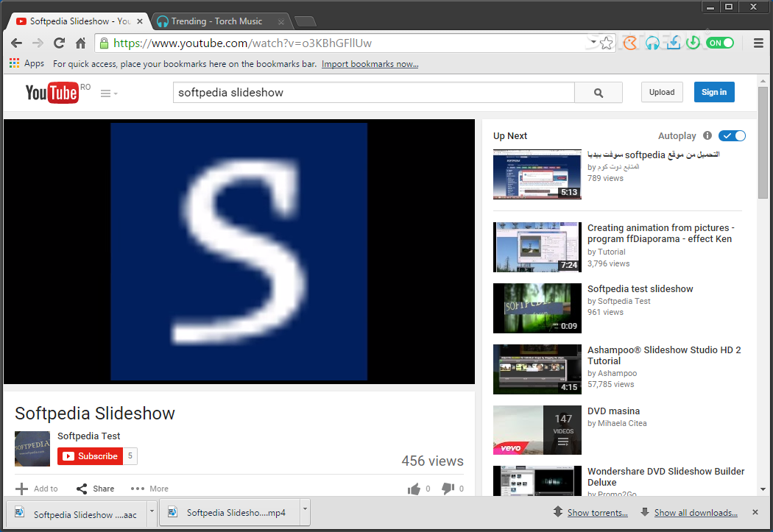Viewport: 773px width, 532px height.
Task: Open the DVD masina playlist
Action: point(614,411)
